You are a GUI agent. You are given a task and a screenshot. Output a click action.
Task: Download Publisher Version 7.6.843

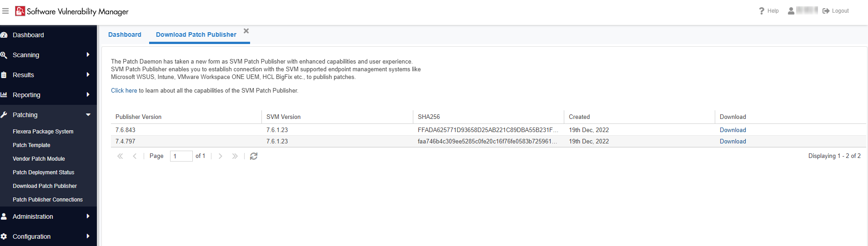coord(733,130)
